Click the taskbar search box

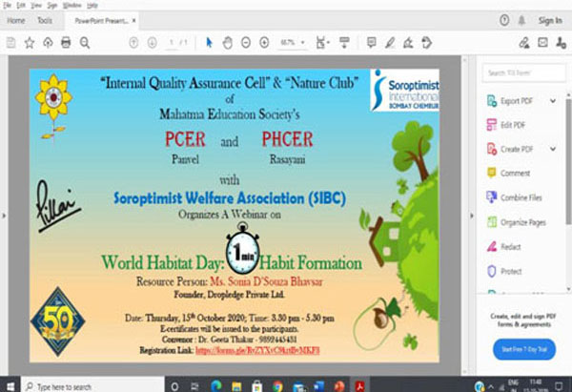(92, 386)
